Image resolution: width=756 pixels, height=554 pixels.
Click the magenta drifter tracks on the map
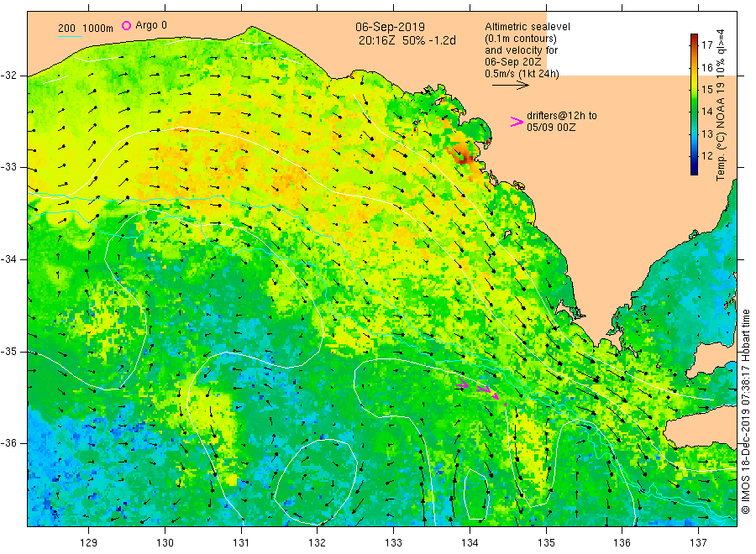tap(480, 389)
